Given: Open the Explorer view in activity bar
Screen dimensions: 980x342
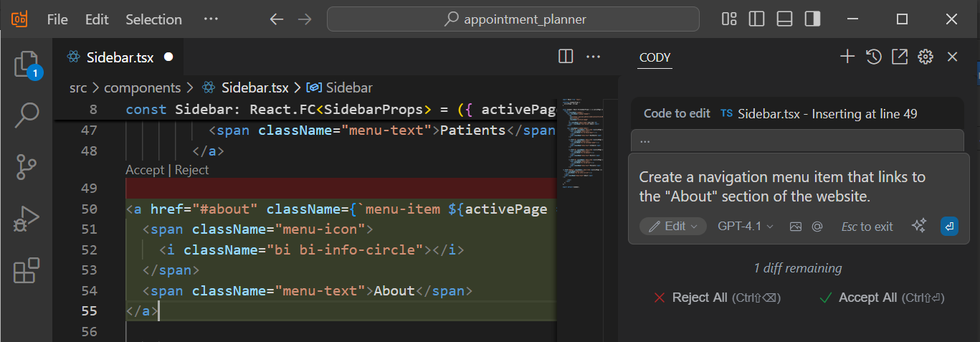Looking at the screenshot, I should (26, 65).
